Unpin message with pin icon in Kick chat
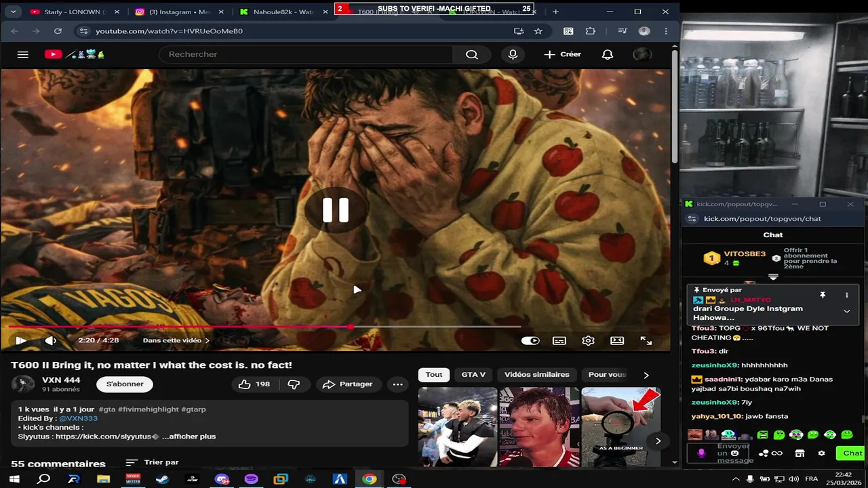 pyautogui.click(x=823, y=296)
